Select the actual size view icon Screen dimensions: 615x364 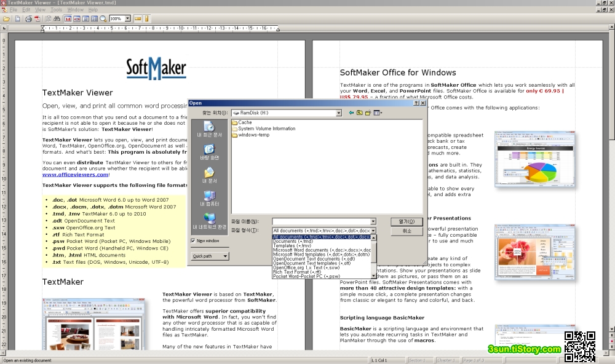pyautogui.click(x=68, y=19)
